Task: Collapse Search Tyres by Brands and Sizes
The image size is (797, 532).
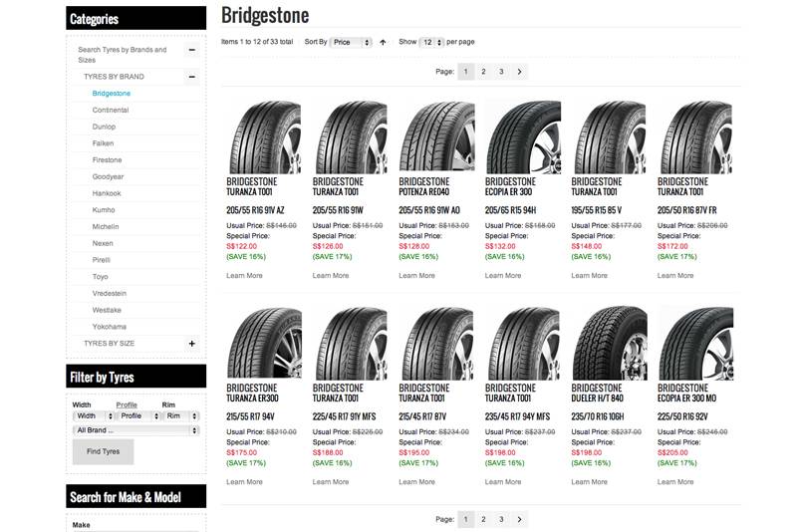Action: [192, 50]
